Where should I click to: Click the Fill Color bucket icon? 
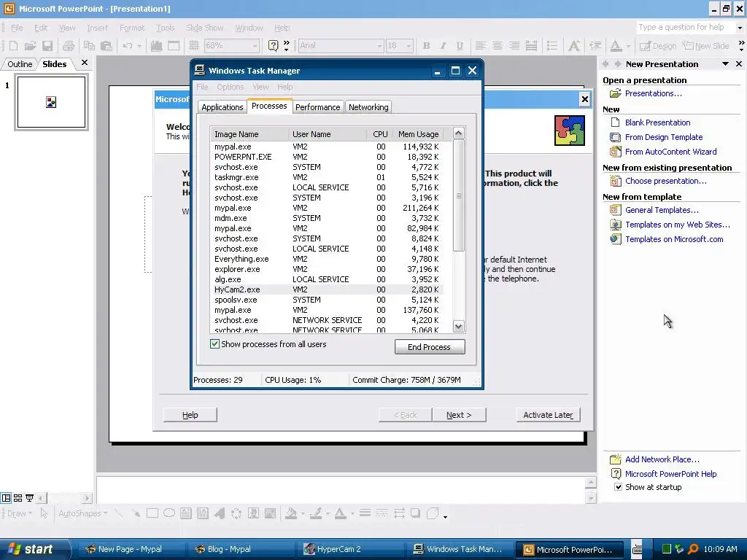click(290, 513)
